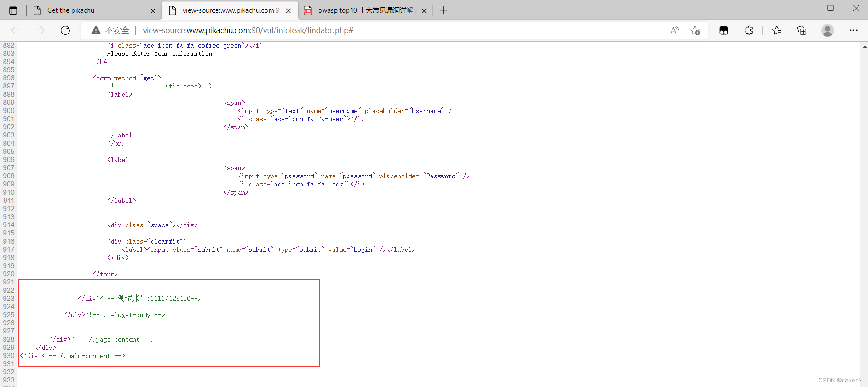The height and width of the screenshot is (387, 868).
Task: Go forward to the next page
Action: [40, 30]
